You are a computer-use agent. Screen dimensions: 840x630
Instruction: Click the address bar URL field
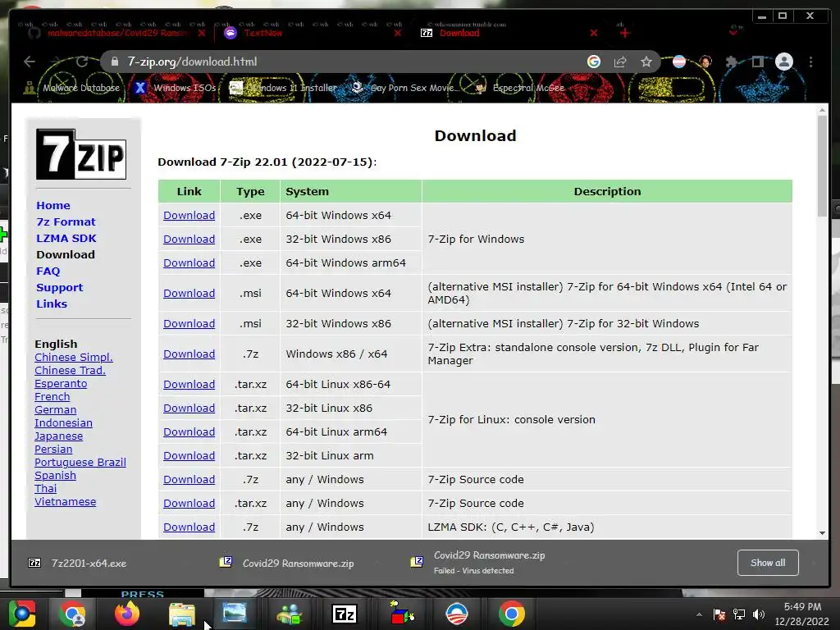coord(343,62)
